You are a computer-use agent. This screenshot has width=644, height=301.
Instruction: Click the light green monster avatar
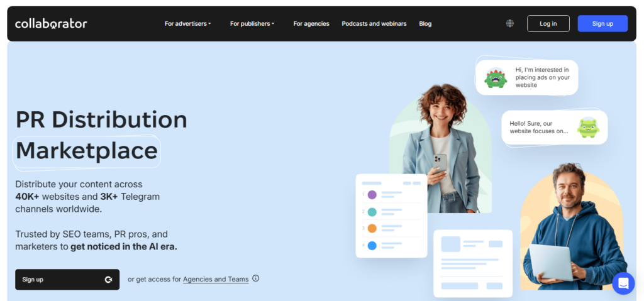(588, 128)
